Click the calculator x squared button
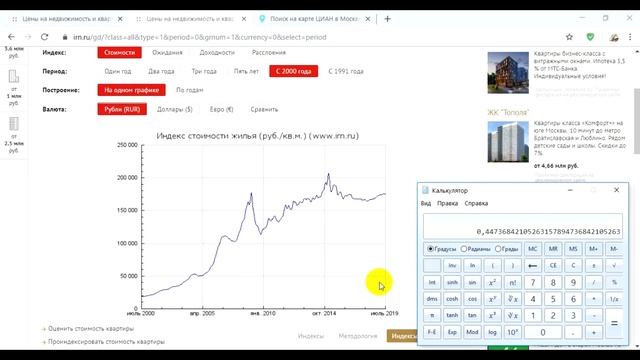 coord(492,282)
